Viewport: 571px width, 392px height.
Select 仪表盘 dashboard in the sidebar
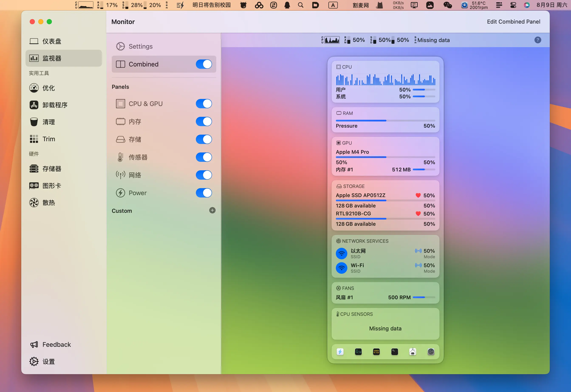coord(52,41)
